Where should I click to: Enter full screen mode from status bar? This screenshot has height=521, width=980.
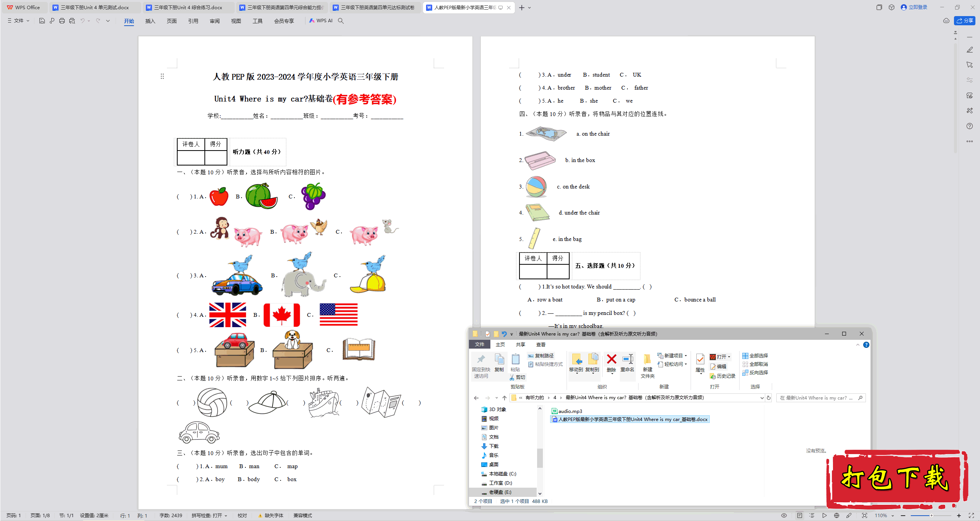click(971, 516)
